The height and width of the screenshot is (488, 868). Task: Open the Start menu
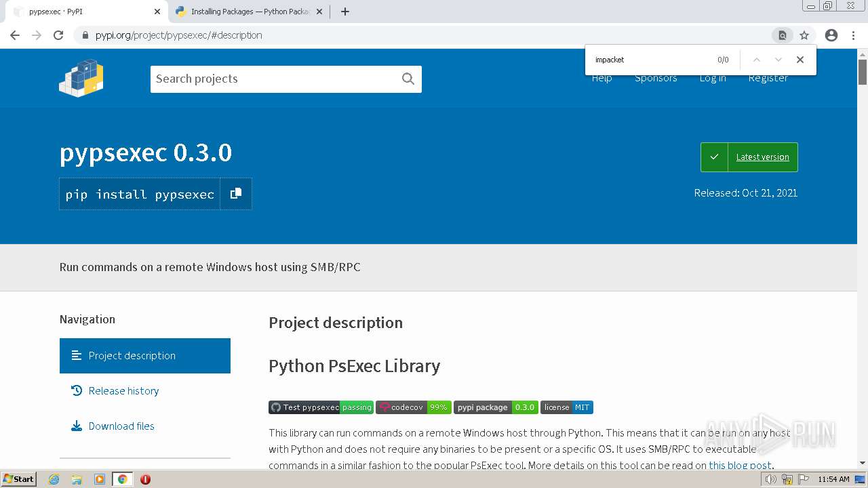[19, 479]
